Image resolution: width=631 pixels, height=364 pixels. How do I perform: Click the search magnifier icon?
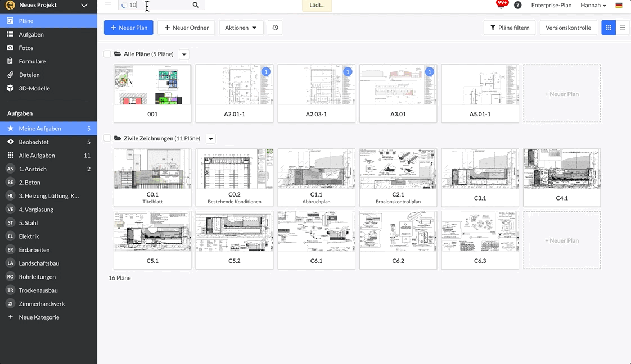coord(196,5)
